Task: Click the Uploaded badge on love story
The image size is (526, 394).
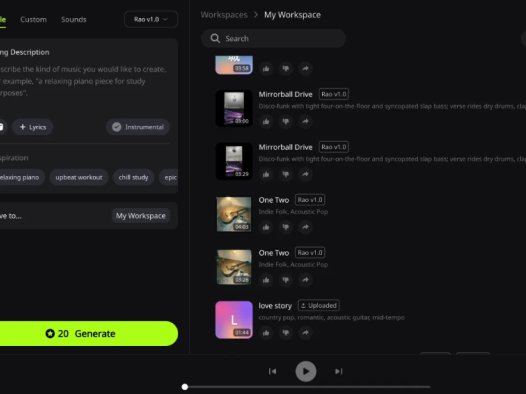Action: click(x=319, y=305)
